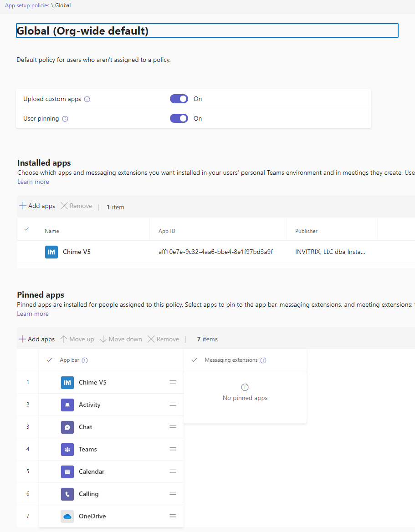Click info icon next to Messaging extensions
The height and width of the screenshot is (532, 415).
(x=263, y=360)
